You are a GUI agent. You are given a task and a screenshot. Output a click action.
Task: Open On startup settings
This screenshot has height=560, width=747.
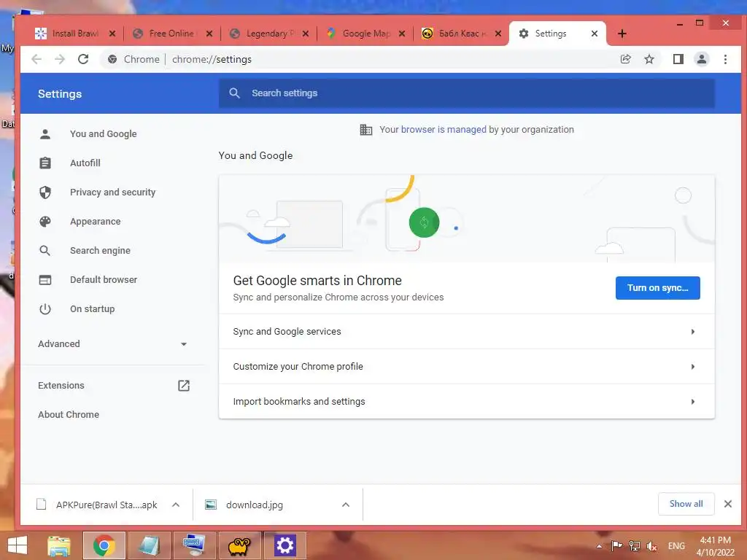(92, 309)
